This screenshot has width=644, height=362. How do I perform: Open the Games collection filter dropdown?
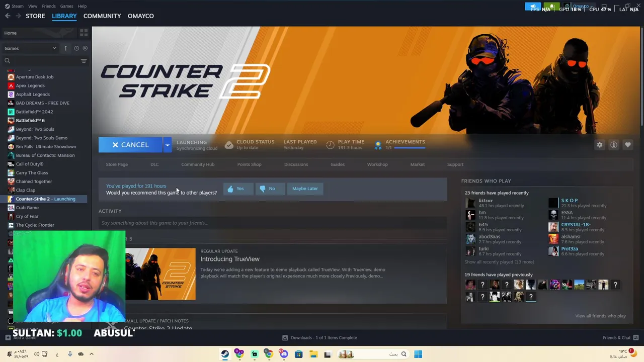coord(30,48)
